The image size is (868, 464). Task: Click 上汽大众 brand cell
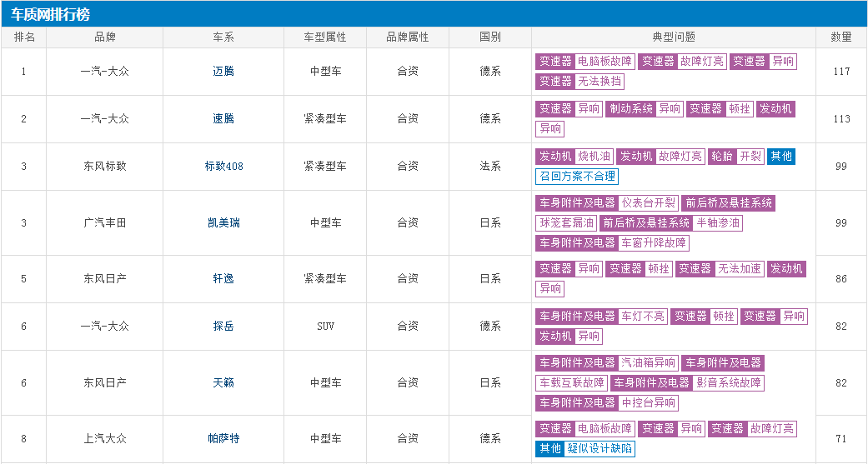(104, 438)
